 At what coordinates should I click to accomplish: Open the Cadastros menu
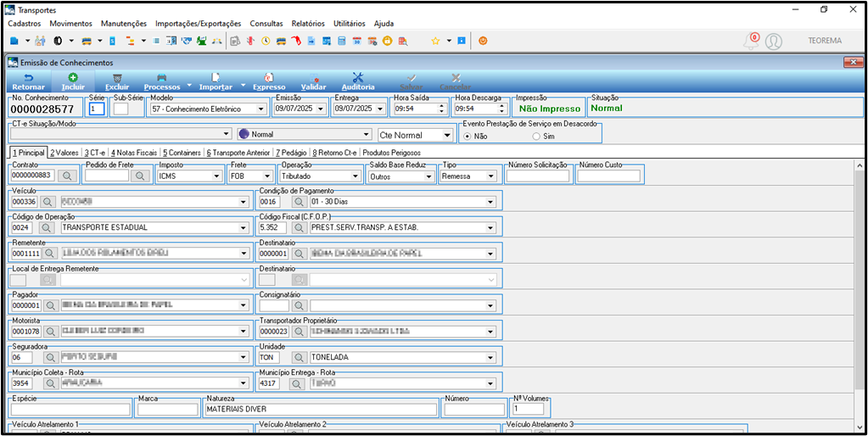point(25,24)
